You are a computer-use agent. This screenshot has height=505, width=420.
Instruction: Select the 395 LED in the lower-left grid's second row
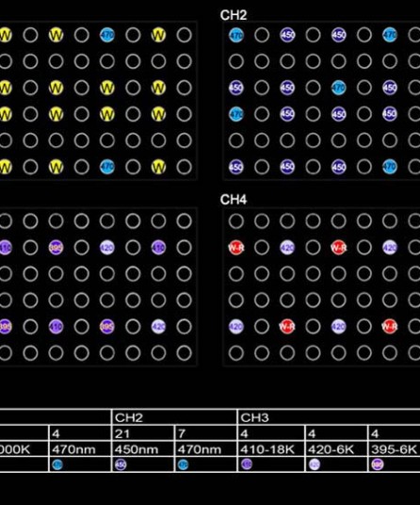(56, 248)
